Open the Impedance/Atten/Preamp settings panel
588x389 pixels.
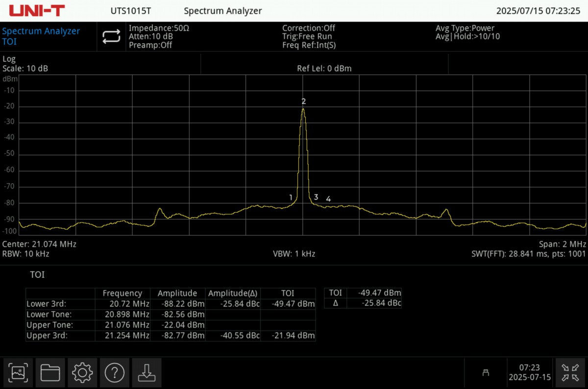(x=159, y=37)
